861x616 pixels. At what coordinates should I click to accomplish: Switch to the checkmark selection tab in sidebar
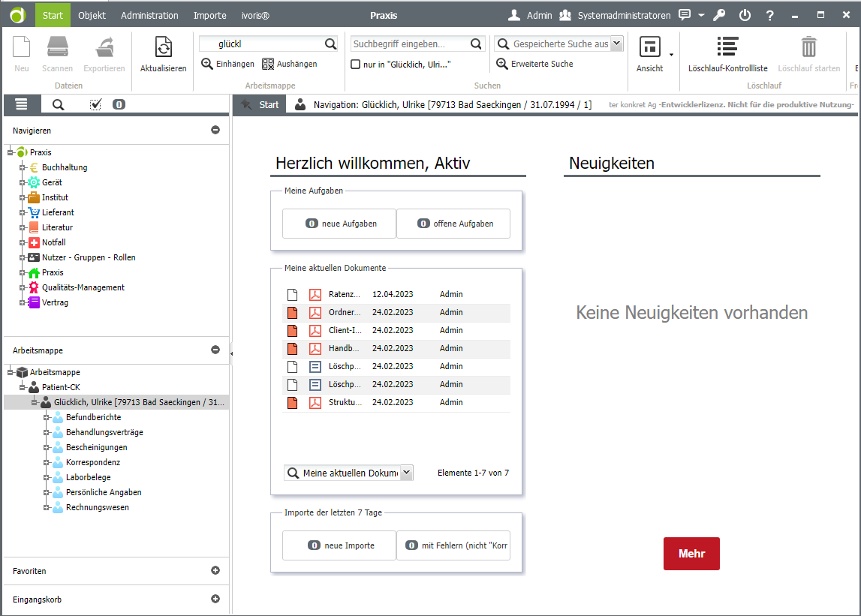click(x=95, y=105)
